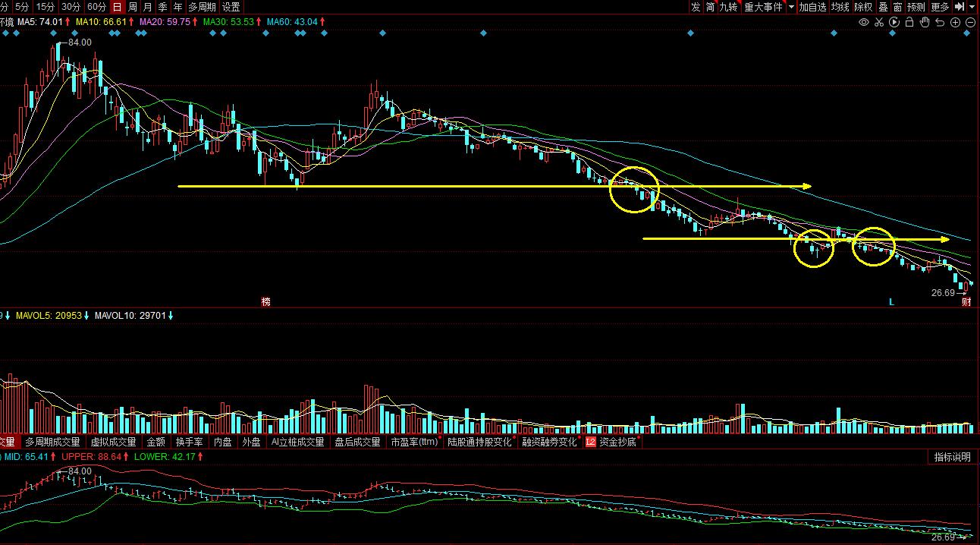Switch to the AI立桩成交量 tab
The image size is (980, 545).
pyautogui.click(x=297, y=441)
